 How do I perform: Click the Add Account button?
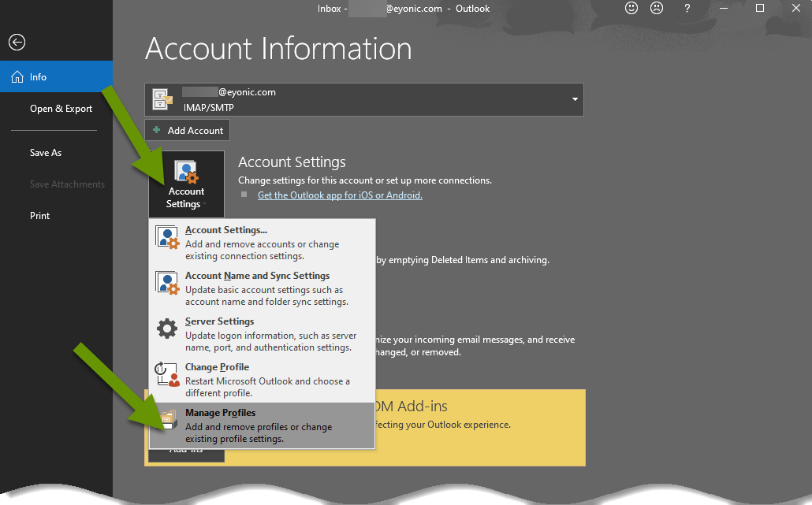(187, 131)
